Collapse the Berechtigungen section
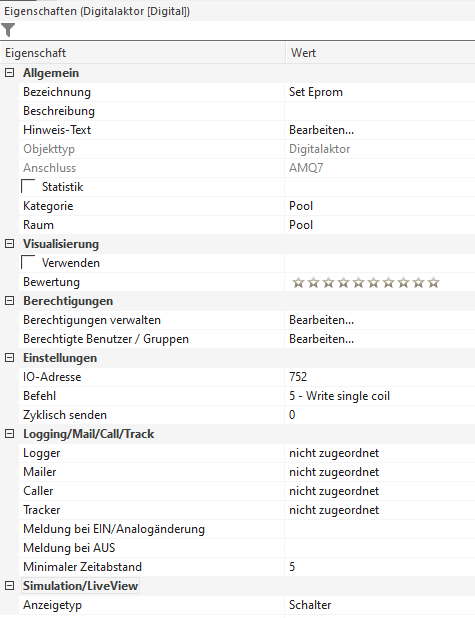The width and height of the screenshot is (475, 618). pyautogui.click(x=9, y=301)
